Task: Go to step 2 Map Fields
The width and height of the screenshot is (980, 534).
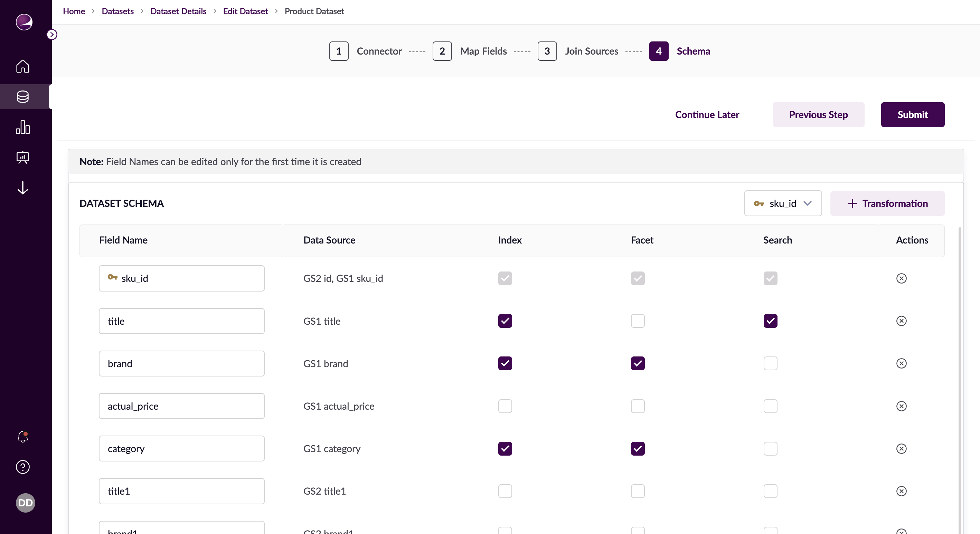Action: tap(442, 51)
